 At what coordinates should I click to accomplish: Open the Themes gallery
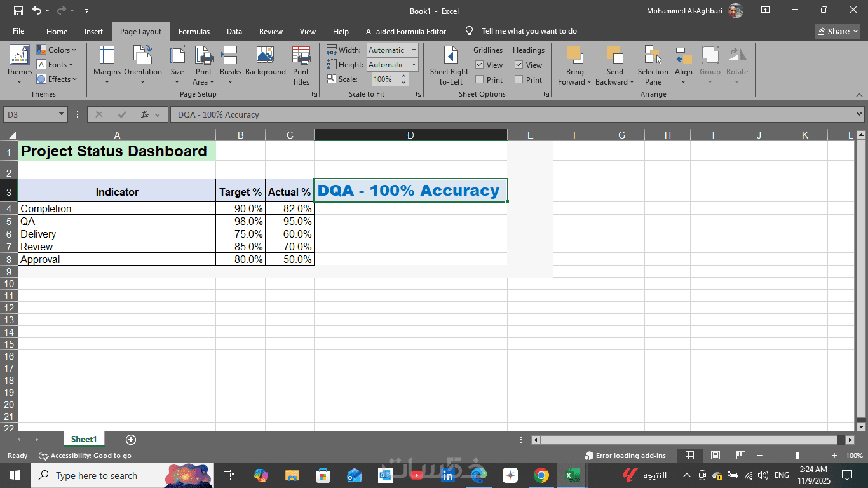coord(19,65)
